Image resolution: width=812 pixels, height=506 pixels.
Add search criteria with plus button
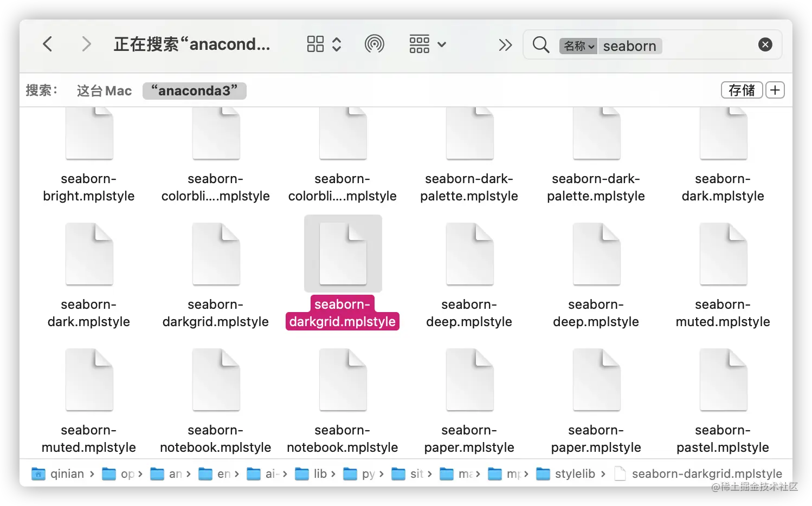click(x=775, y=90)
